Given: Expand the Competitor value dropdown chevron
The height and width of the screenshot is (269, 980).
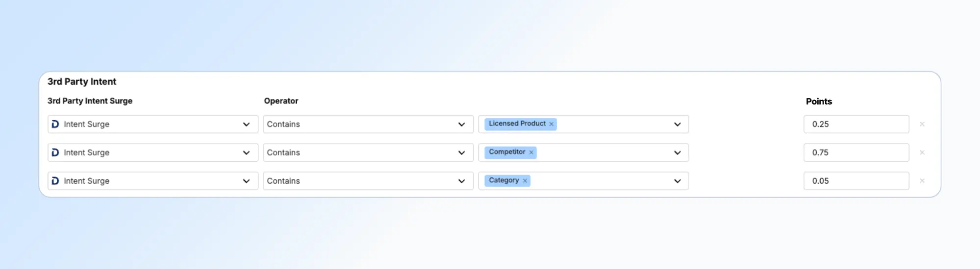Looking at the screenshot, I should coord(677,153).
